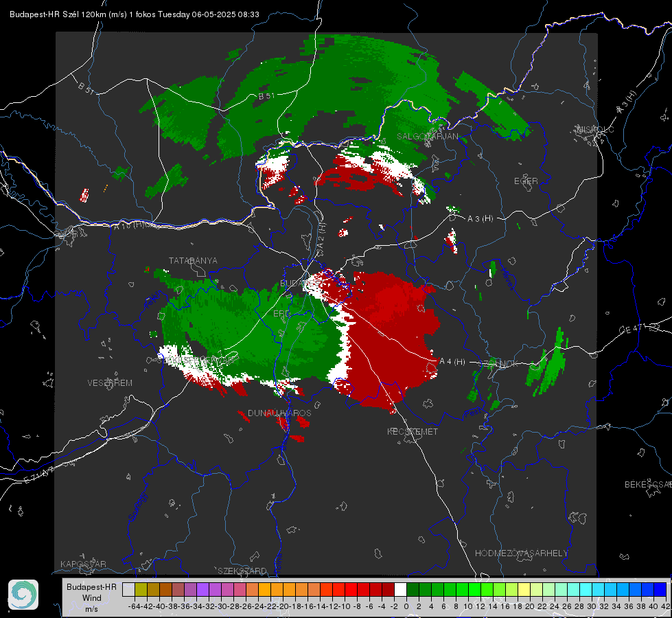
Task: Click the 'A 3 (H)' label near Eger
Action: [480, 218]
